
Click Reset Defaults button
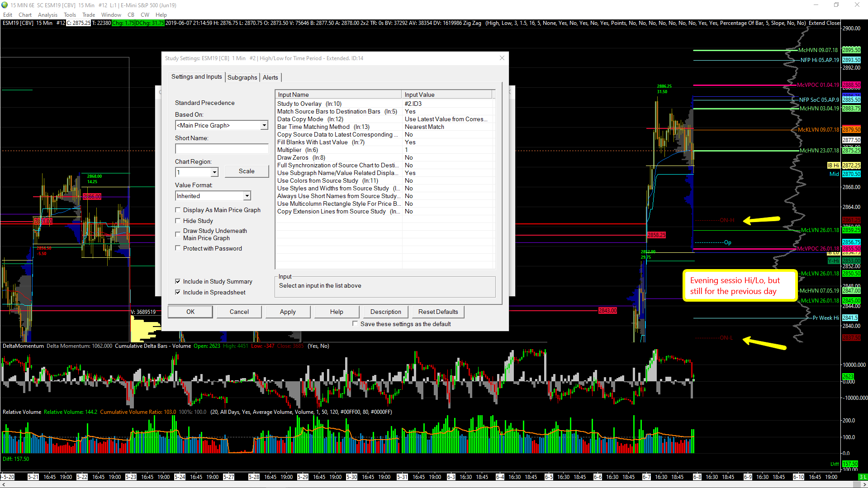[x=438, y=312]
